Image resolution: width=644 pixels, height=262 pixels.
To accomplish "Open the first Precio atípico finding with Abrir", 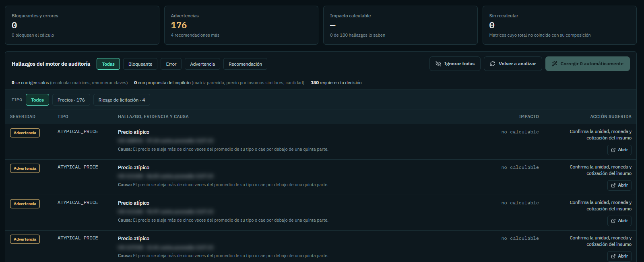I will point(619,150).
